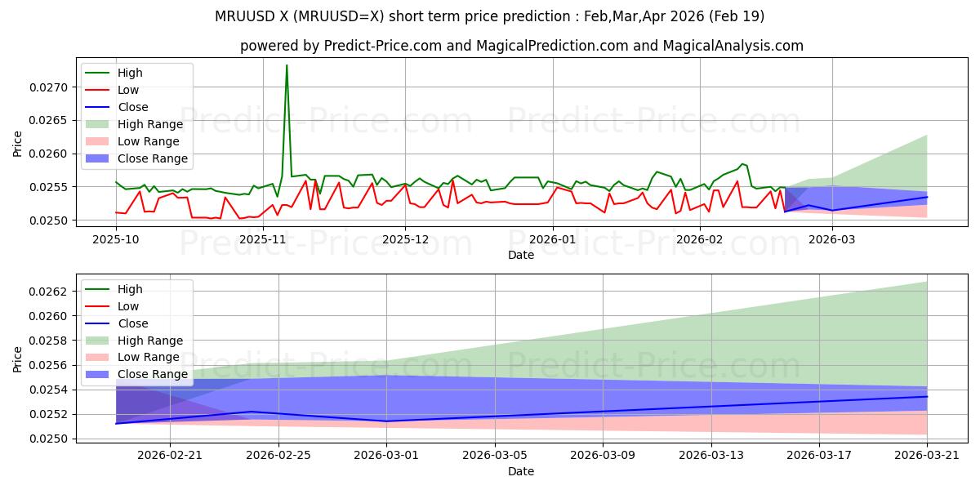This screenshot has width=980, height=490.
Task: Click the 2026-03-09 date tick label
Action: tap(603, 456)
